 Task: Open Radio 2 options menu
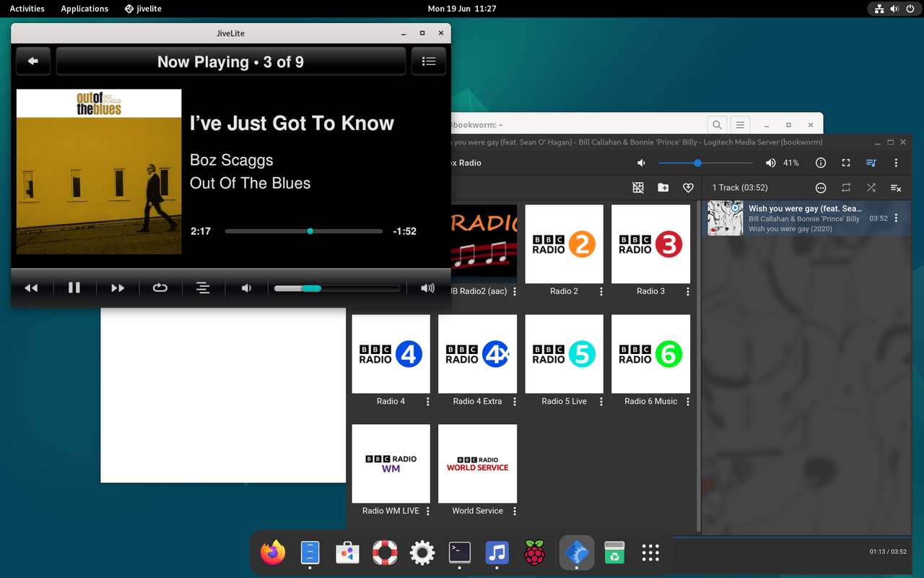click(601, 292)
